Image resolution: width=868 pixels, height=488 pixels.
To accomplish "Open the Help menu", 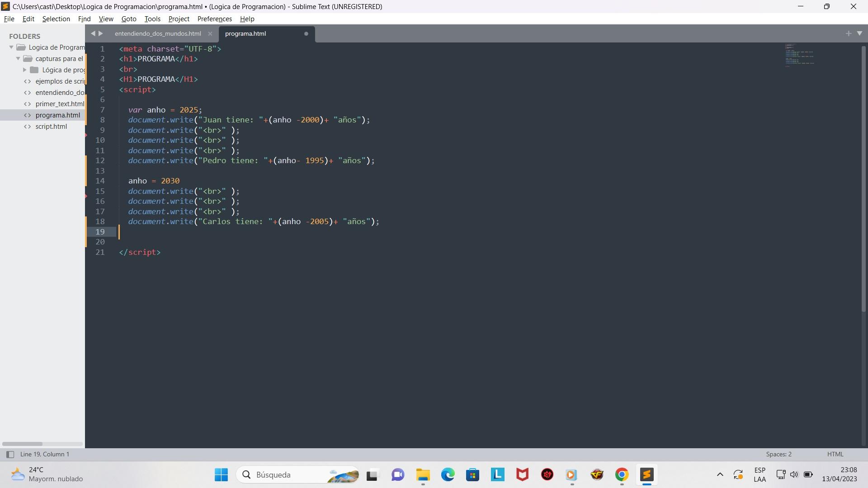I will coord(247,19).
